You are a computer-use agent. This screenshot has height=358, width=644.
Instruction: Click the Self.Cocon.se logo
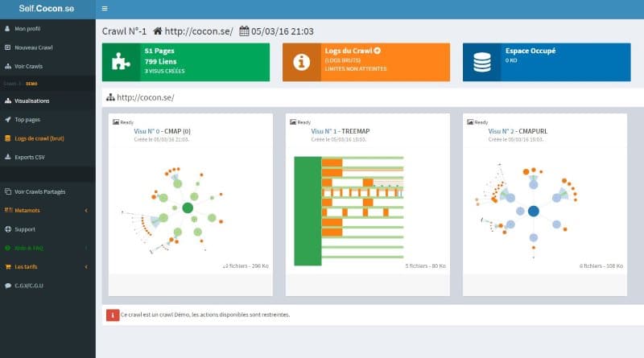tap(47, 9)
